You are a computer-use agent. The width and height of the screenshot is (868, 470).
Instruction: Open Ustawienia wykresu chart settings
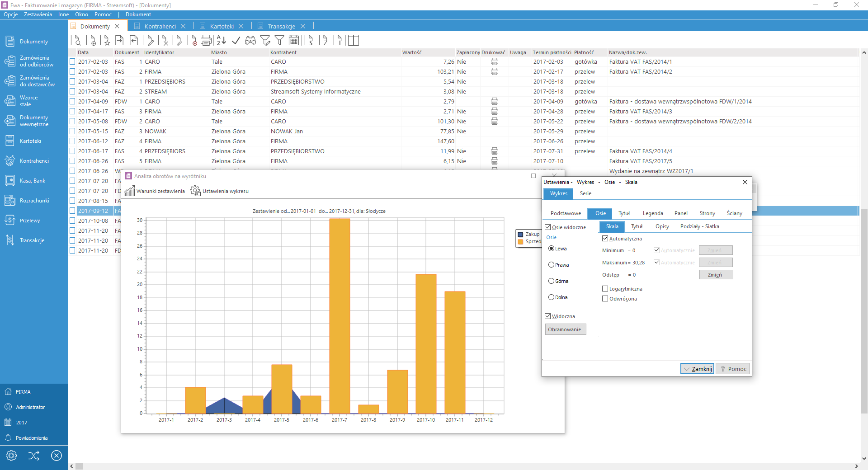220,191
